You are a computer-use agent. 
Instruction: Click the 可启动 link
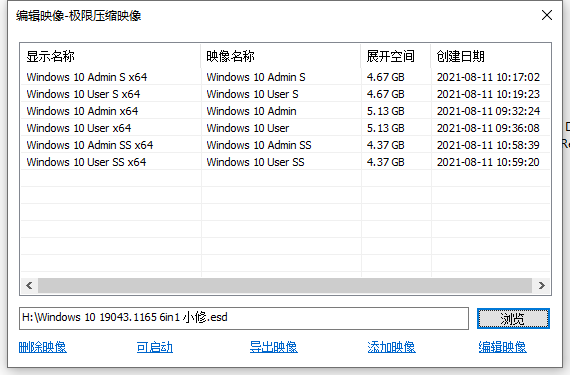[154, 347]
